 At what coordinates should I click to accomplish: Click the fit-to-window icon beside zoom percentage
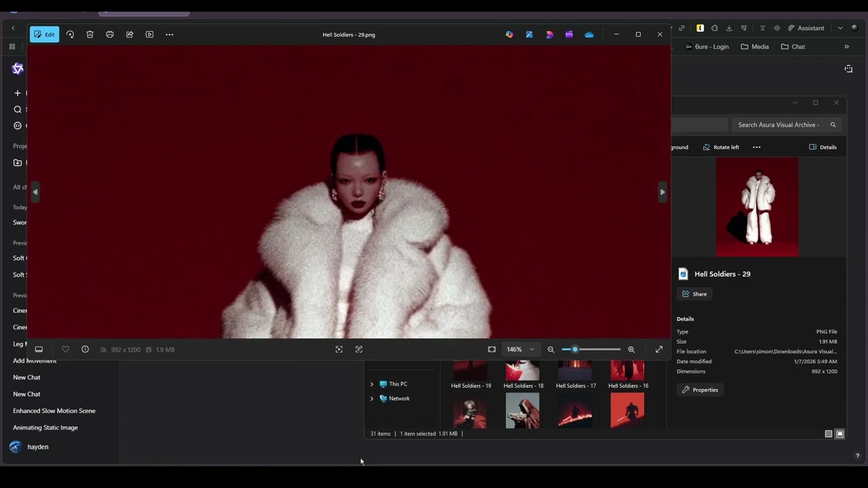[492, 350]
